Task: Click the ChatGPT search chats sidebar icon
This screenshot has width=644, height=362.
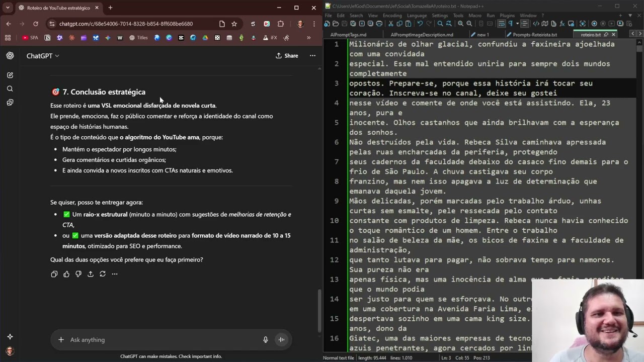Action: tap(10, 88)
